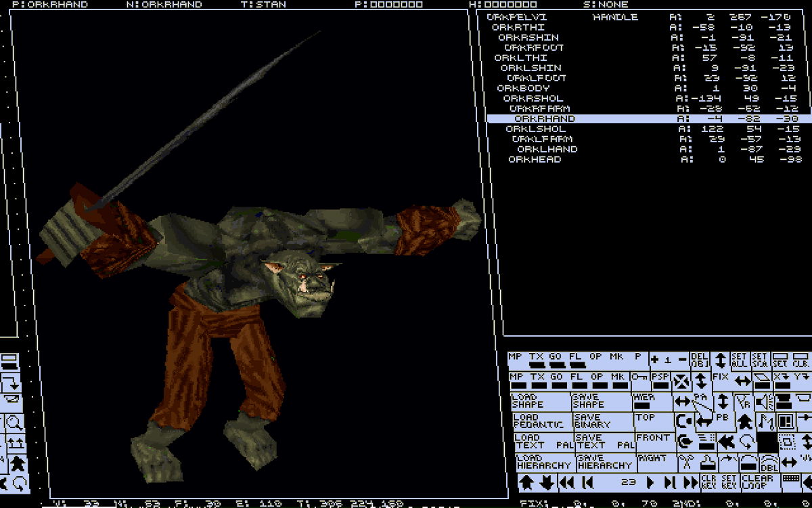Toggle FL in the row containing PSP
The image size is (812, 508).
pos(579,381)
